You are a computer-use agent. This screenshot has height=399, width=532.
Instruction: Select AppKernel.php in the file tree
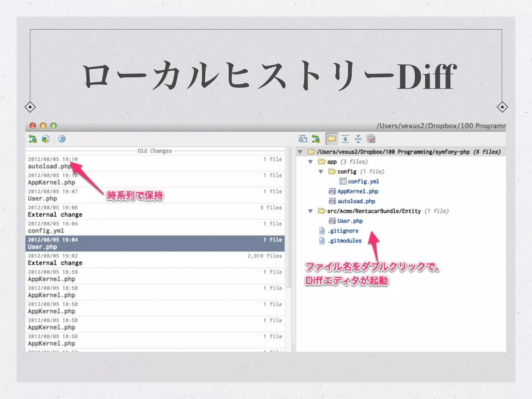358,191
